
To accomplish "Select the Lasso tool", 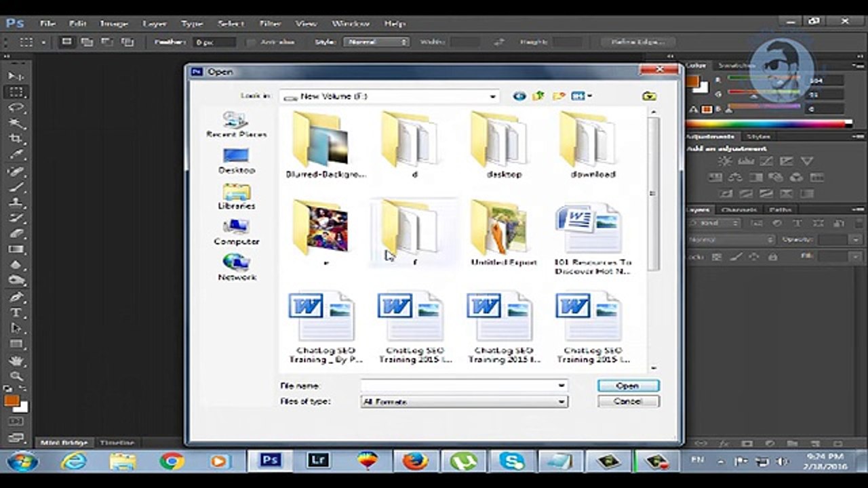I will coord(16,108).
